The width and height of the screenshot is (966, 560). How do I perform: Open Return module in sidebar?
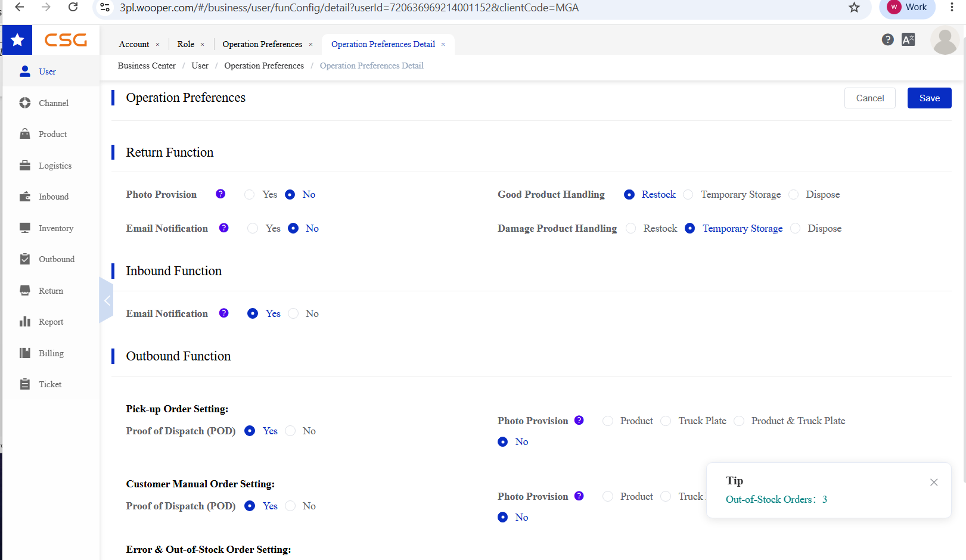pyautogui.click(x=50, y=291)
